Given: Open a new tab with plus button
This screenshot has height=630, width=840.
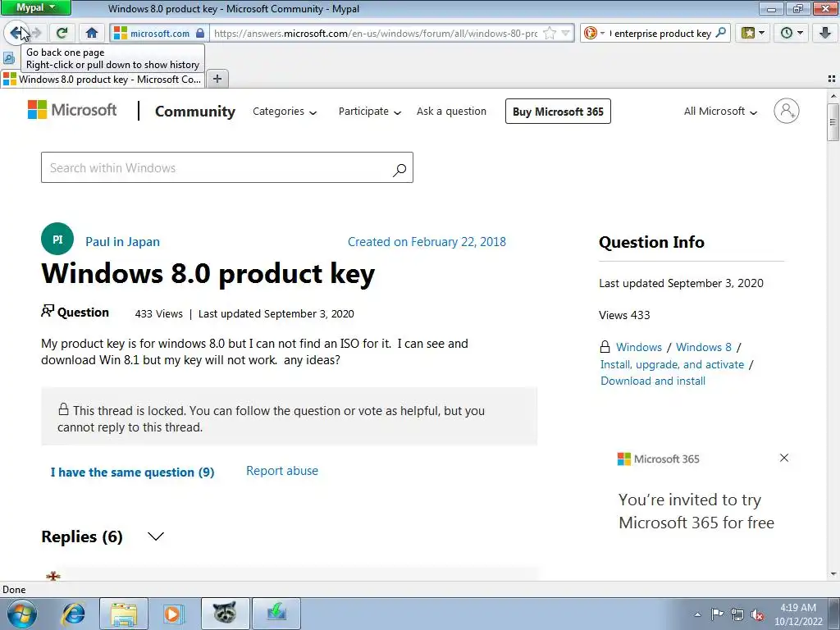Looking at the screenshot, I should coord(217,80).
